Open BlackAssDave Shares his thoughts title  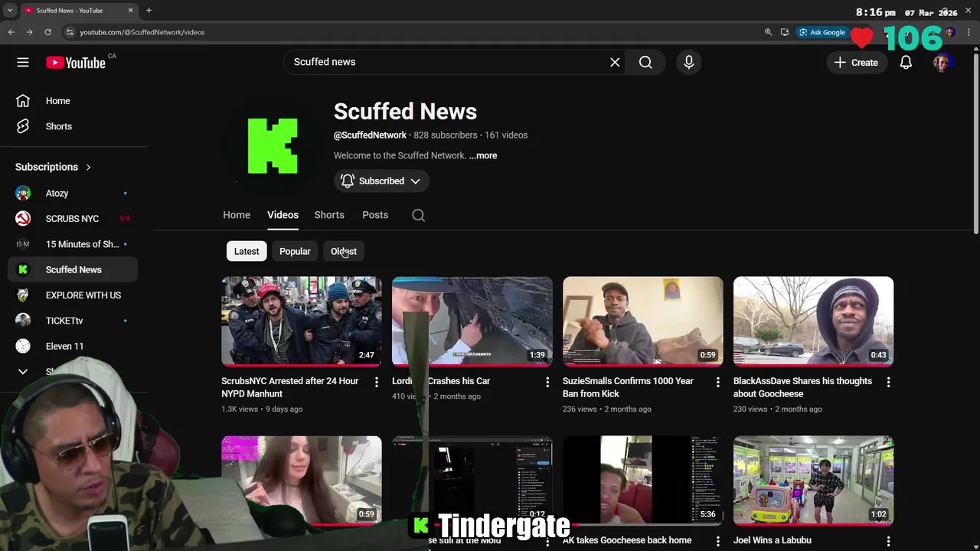[x=802, y=387]
